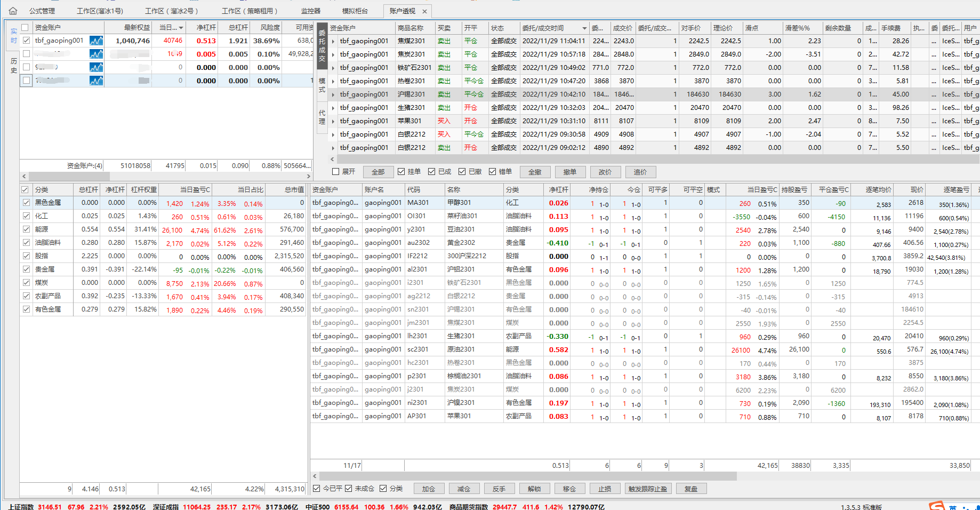The image size is (980, 510).
Task: Click the 全撤 button
Action: pyautogui.click(x=535, y=172)
